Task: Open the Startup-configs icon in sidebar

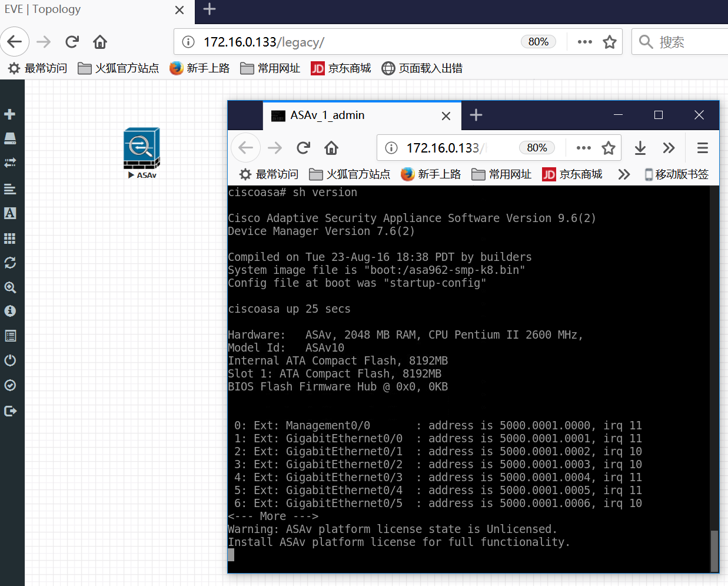Action: point(9,189)
